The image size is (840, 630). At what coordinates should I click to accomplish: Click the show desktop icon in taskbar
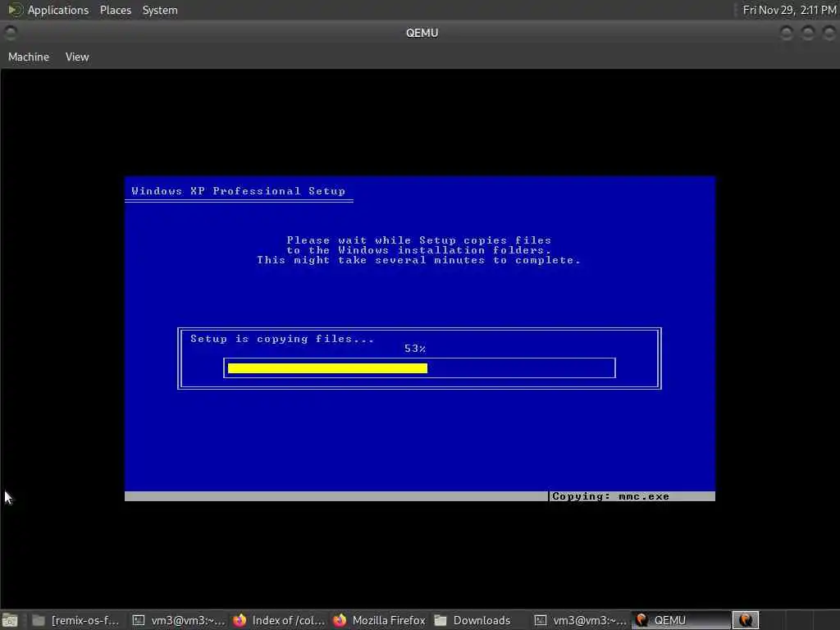(10, 620)
